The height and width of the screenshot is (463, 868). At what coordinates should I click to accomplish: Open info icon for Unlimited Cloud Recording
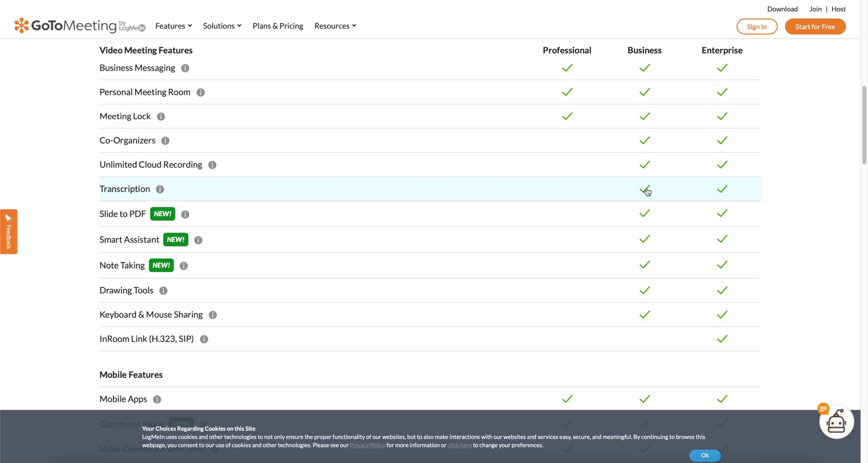pos(212,165)
